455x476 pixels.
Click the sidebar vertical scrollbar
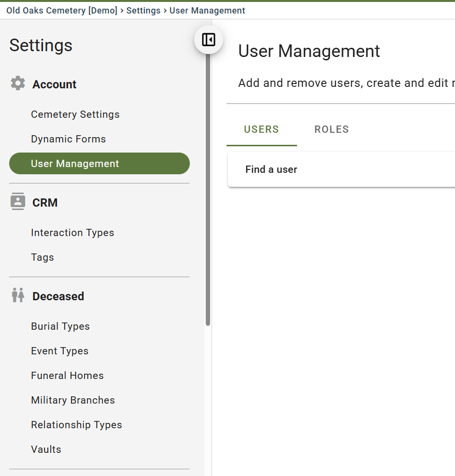[208, 193]
